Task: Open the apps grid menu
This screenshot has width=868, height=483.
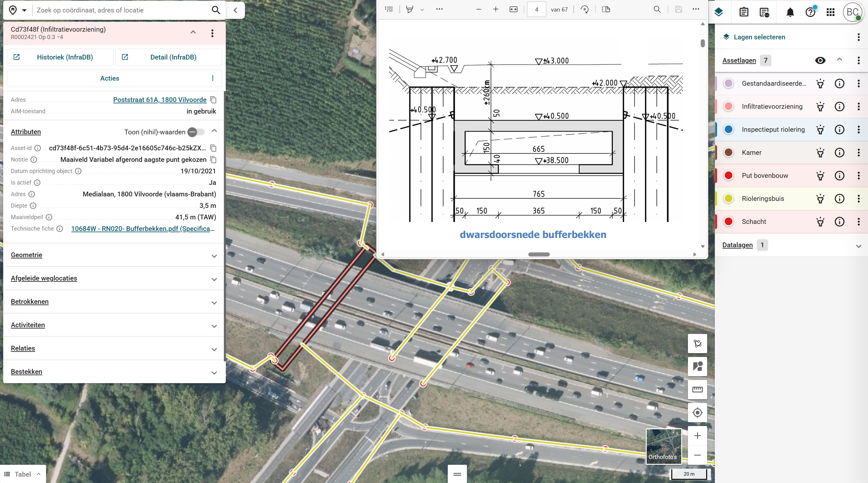Action: [x=830, y=12]
